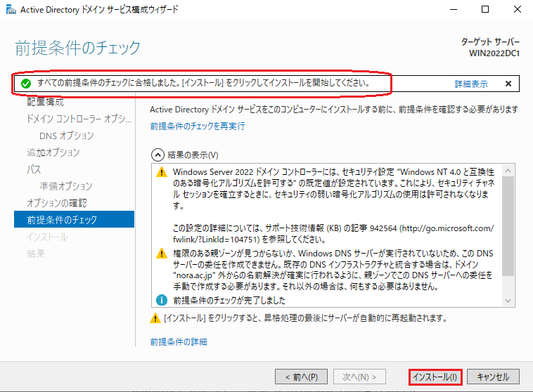Image resolution: width=533 pixels, height=392 pixels.
Task: Click the disabled 次へ(N) button
Action: [359, 377]
